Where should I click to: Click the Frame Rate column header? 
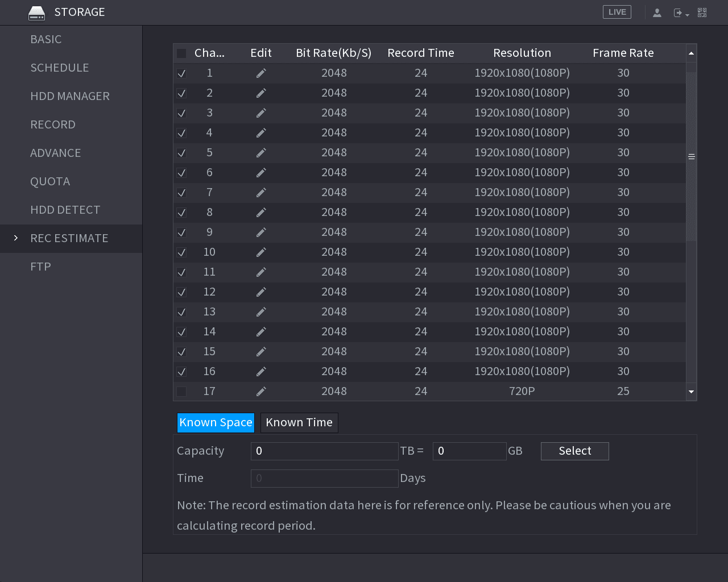[623, 53]
